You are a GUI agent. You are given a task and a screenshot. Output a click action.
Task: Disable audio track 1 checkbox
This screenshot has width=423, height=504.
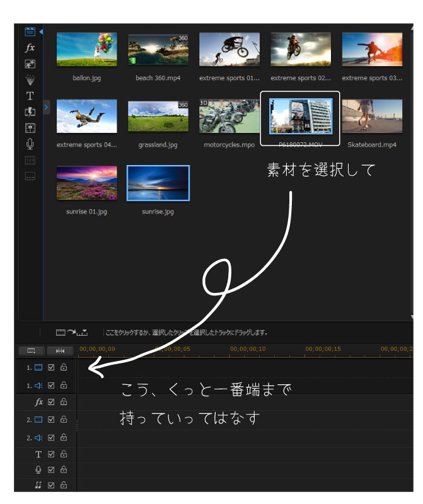coord(51,386)
